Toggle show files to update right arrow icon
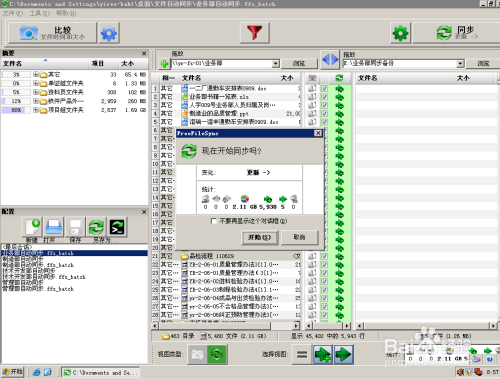The image size is (500, 379). point(344,354)
